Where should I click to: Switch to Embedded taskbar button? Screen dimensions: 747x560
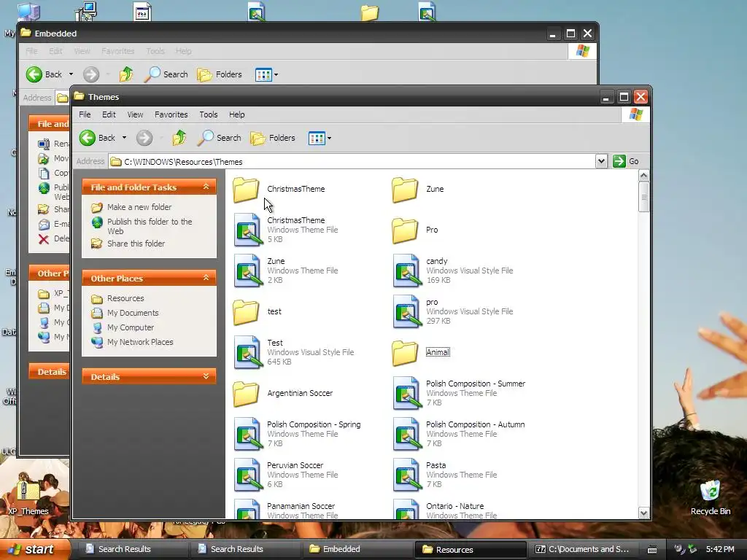pyautogui.click(x=357, y=549)
